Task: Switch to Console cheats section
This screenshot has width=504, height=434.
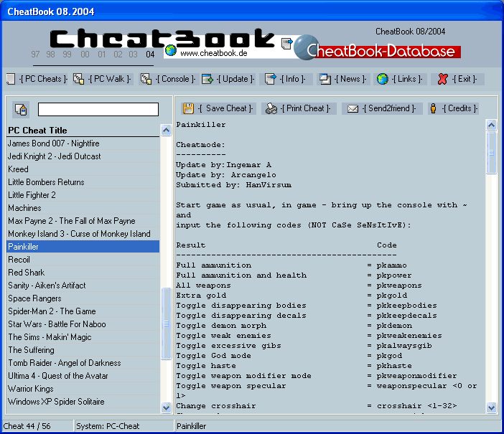Action: 167,79
